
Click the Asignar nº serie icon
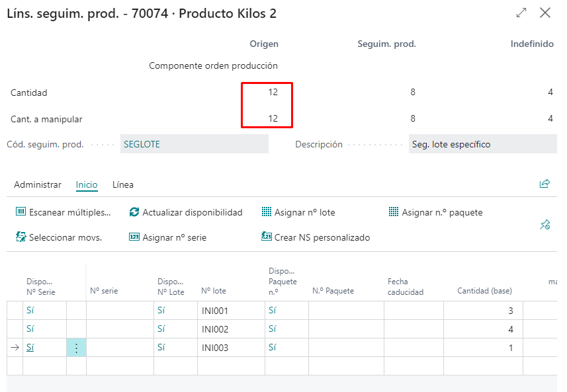[x=134, y=237]
